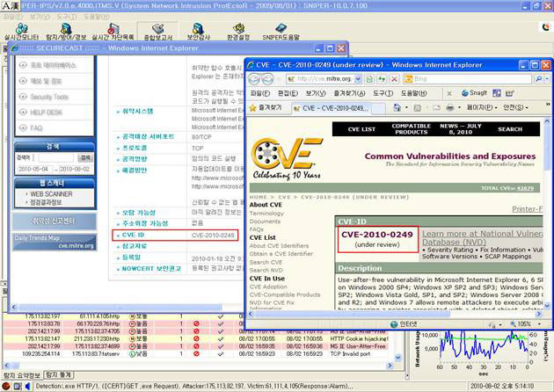Click the WEB SCANNER link in SECURECAST
Screen dimensions: 554x392
51,194
